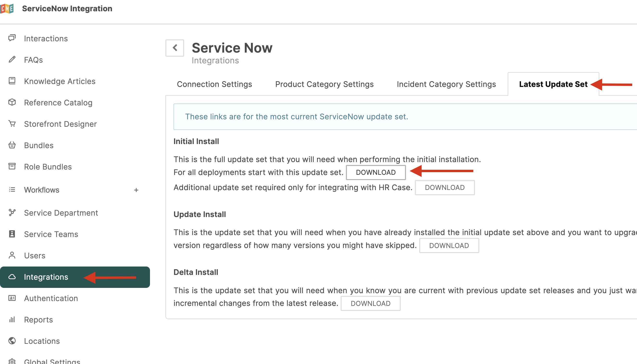This screenshot has width=637, height=364.
Task: Click the FAQs pencil icon
Action: [12, 60]
